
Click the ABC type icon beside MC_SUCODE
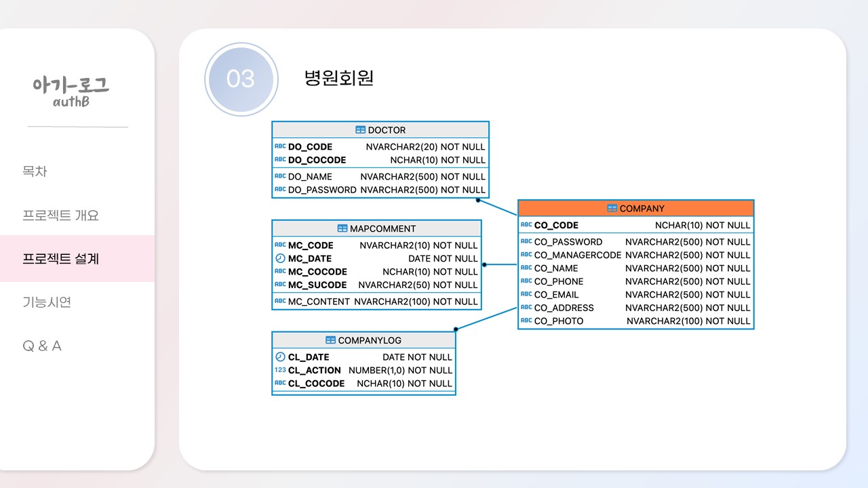[x=280, y=285]
